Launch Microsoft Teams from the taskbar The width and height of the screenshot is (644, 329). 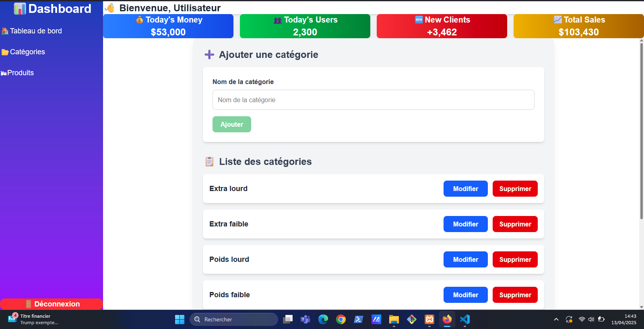(305, 319)
